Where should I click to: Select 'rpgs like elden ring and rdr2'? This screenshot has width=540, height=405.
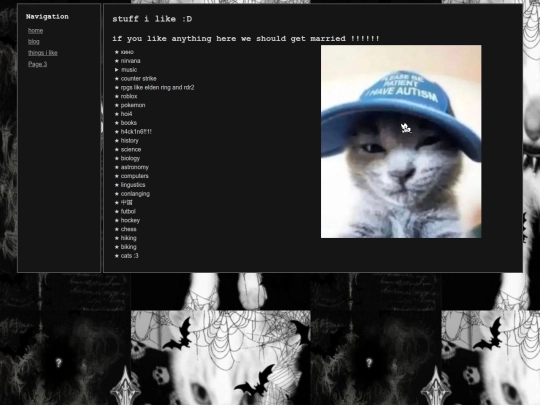pyautogui.click(x=157, y=87)
